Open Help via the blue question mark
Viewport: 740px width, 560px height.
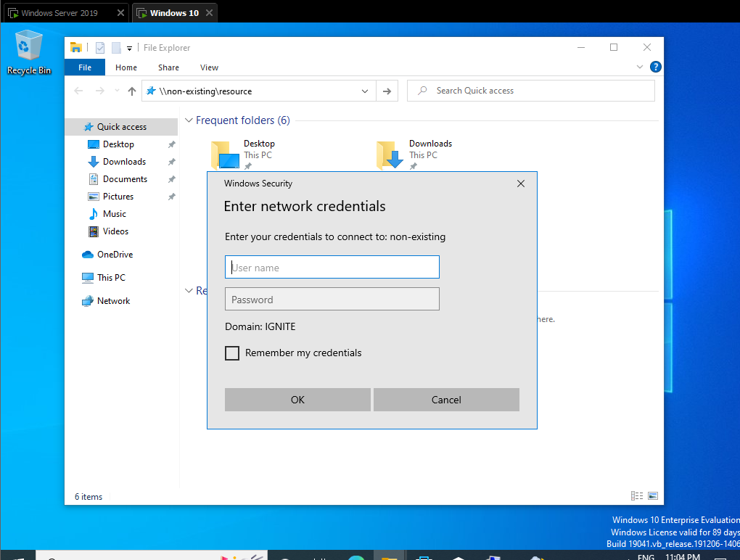click(x=655, y=67)
